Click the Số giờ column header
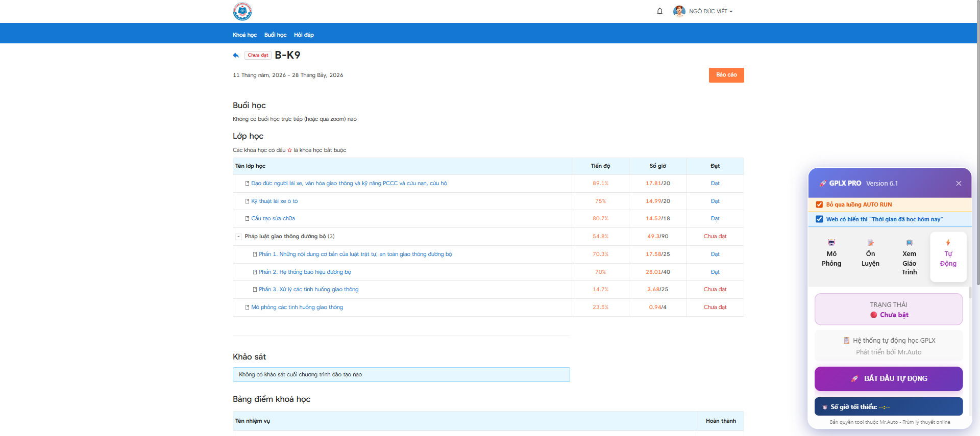Viewport: 980px width, 436px height. [658, 166]
